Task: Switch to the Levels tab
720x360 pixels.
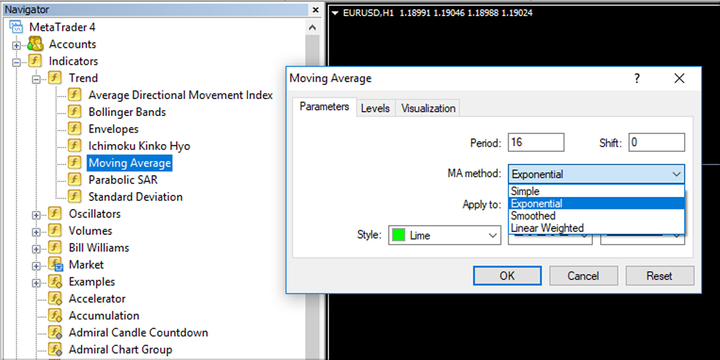Action: pos(375,108)
